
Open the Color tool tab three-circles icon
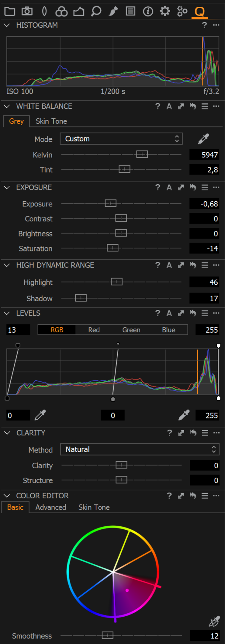click(x=61, y=12)
